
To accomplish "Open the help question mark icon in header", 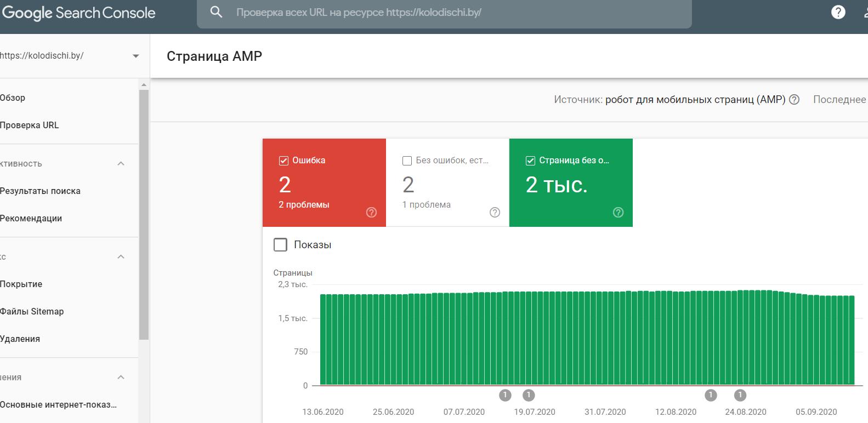I will click(x=838, y=12).
